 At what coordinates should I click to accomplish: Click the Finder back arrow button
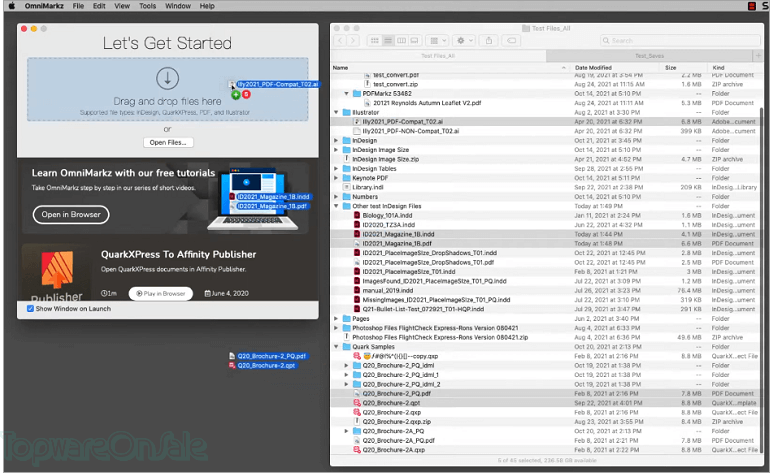point(340,41)
